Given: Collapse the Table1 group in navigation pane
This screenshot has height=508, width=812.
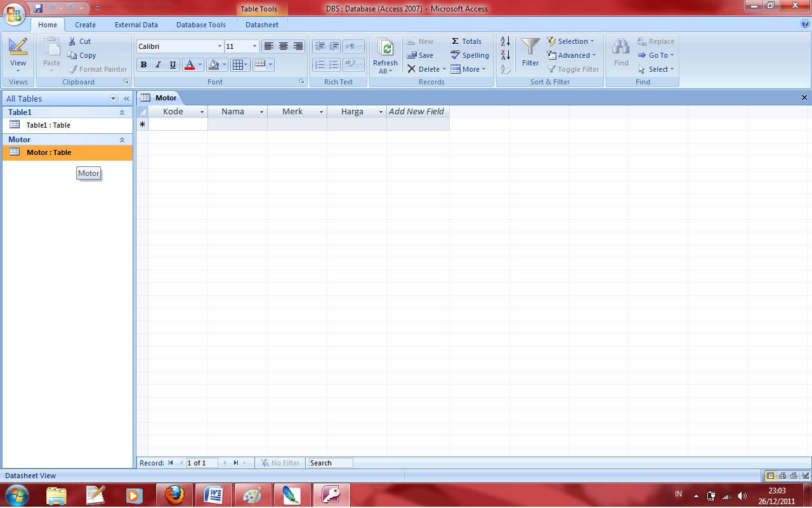Looking at the screenshot, I should (122, 112).
